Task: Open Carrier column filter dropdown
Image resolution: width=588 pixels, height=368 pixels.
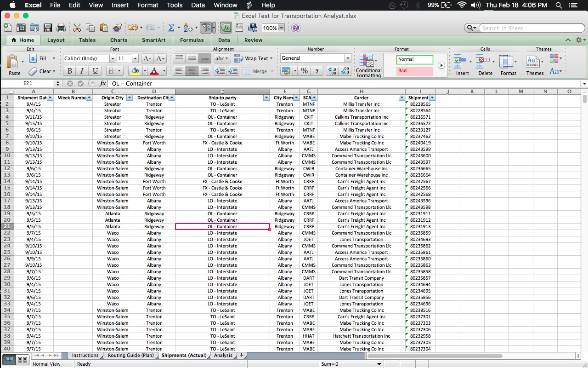Action: tap(402, 98)
